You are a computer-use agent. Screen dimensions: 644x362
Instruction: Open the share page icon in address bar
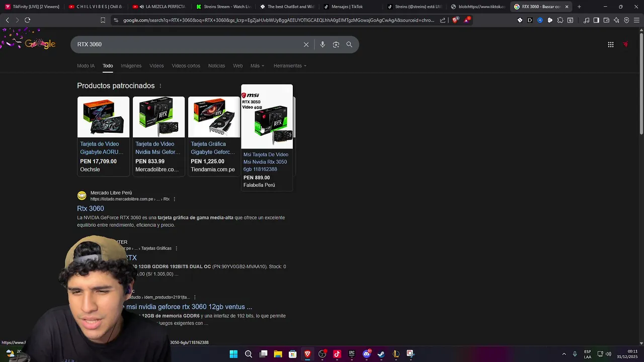click(443, 20)
